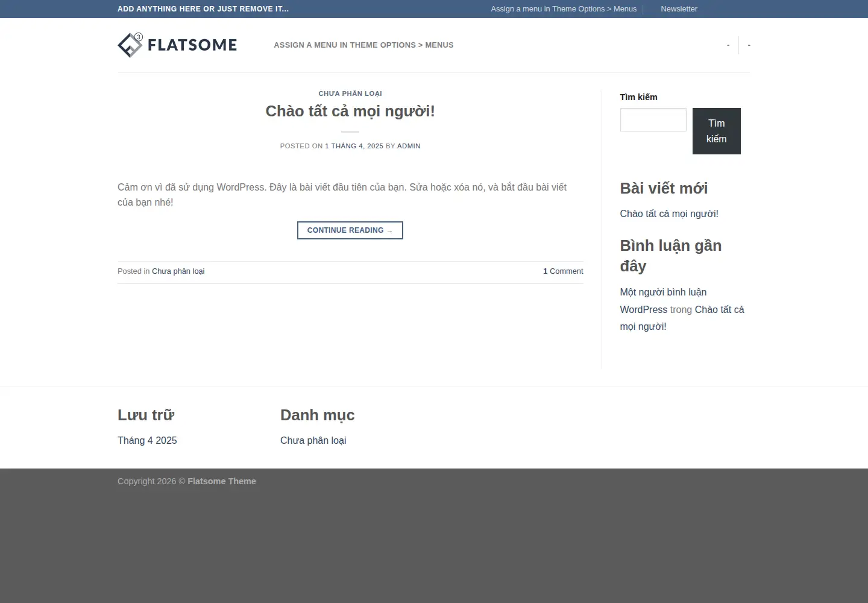The image size is (868, 603).
Task: Click the 'Tìm kiếm' label above the search box
Action: (x=639, y=97)
